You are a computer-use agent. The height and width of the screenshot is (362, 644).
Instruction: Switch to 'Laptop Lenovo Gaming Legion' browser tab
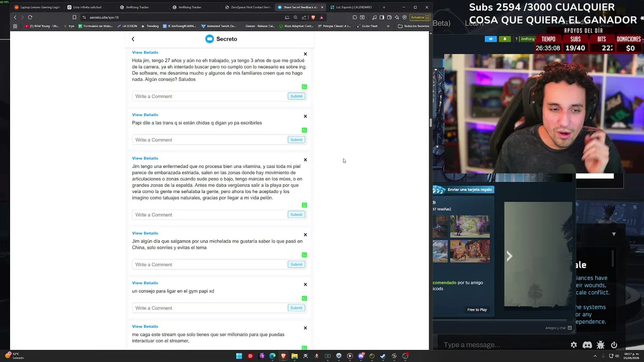pyautogui.click(x=37, y=7)
